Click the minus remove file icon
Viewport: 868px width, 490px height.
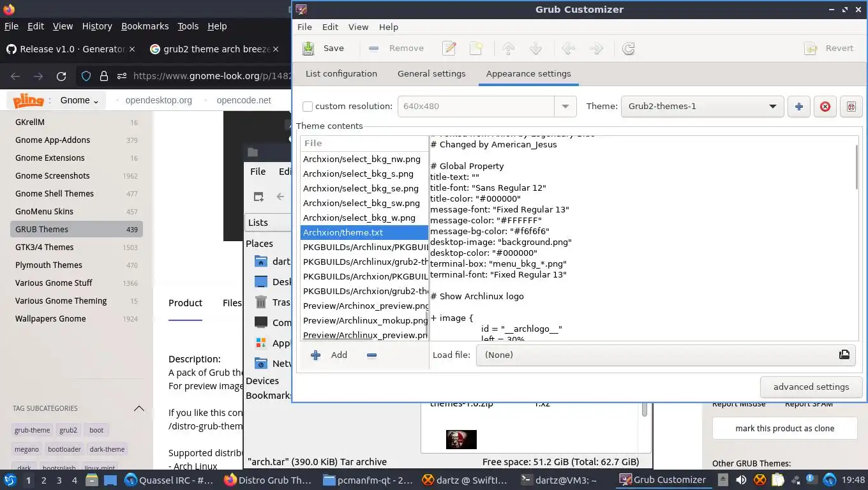371,355
